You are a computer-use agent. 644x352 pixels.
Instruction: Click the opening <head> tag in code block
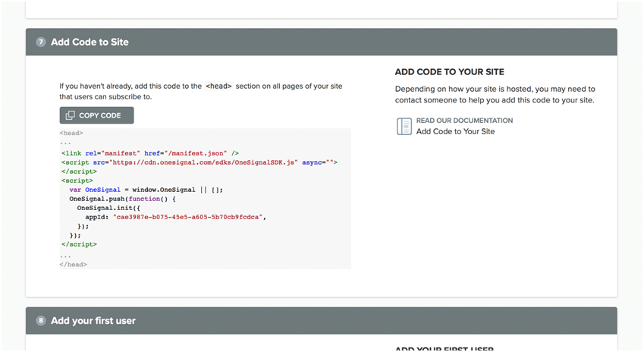(x=71, y=134)
